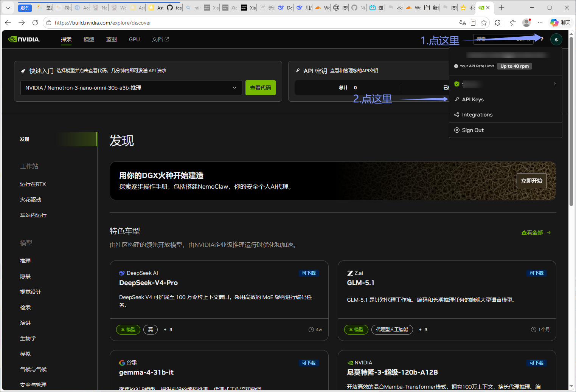576x392 pixels.
Task: Open 生物学 category in the sidebar
Action: [x=28, y=338]
